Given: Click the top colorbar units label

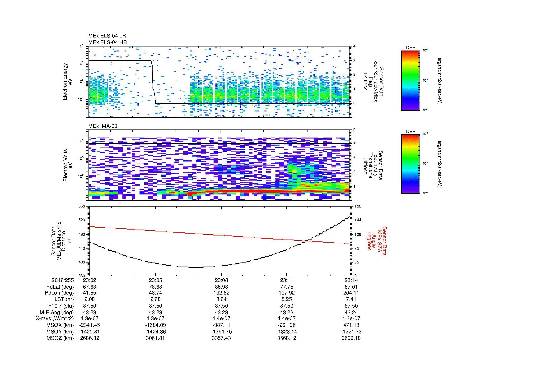Looking at the screenshot, I should point(440,81).
